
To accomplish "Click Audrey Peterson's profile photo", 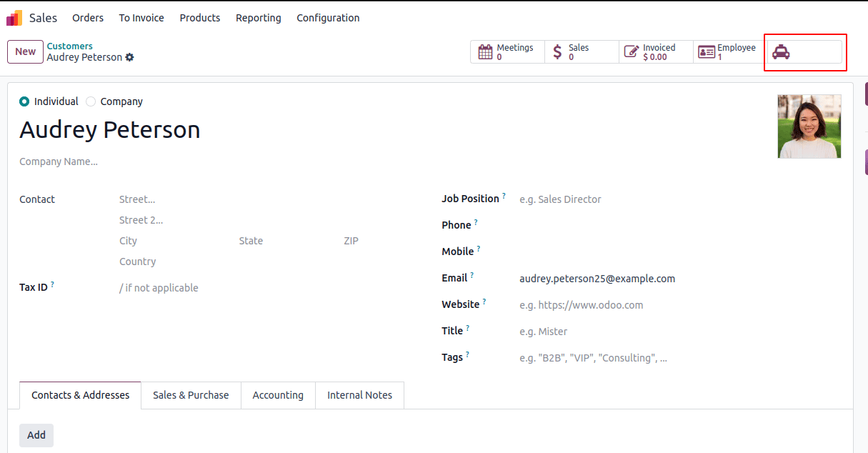I will point(809,126).
